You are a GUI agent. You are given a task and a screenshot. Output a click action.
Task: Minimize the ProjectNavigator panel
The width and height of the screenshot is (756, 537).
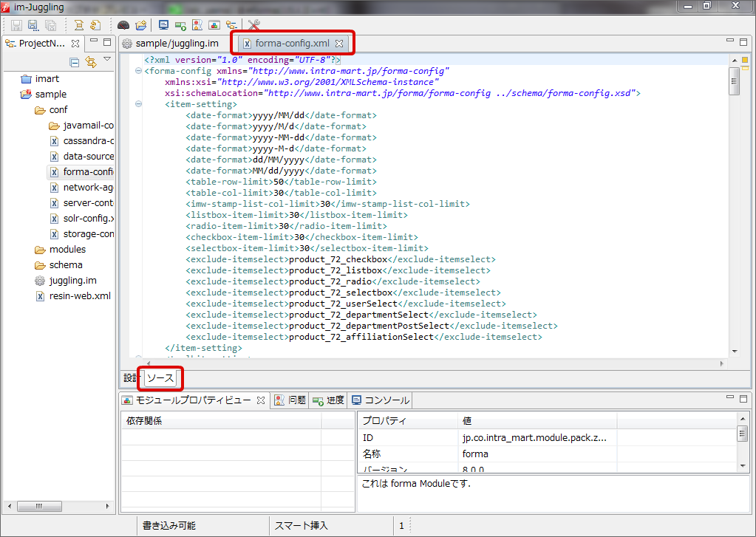click(94, 41)
